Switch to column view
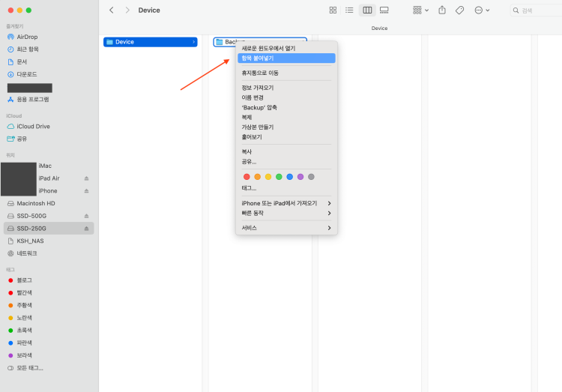 367,10
